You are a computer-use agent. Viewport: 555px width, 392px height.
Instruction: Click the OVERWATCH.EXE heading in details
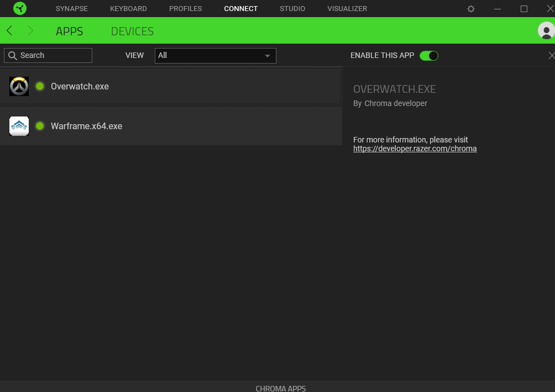[394, 89]
